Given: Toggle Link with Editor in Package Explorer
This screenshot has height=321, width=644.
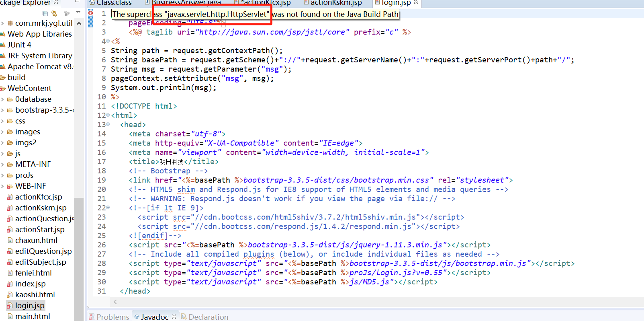Looking at the screenshot, I should point(54,13).
